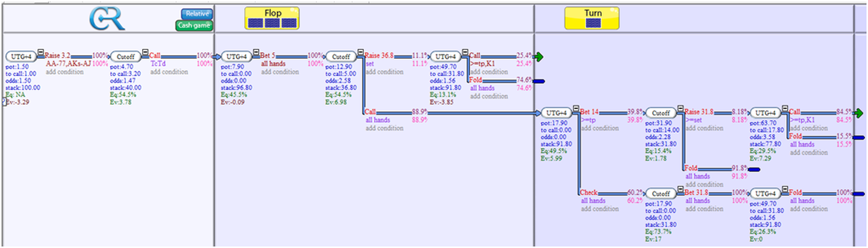This screenshot has height=248, width=868.
Task: Click the green continue arrow after flop Call 25.4%
Action: (x=538, y=57)
